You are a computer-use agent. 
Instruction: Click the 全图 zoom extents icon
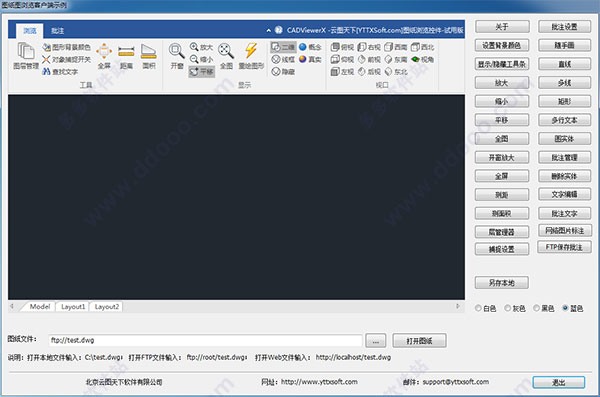(226, 51)
